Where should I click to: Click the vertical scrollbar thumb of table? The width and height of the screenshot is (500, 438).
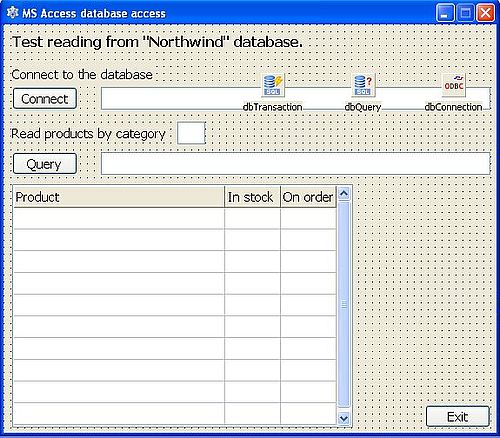pos(344,304)
